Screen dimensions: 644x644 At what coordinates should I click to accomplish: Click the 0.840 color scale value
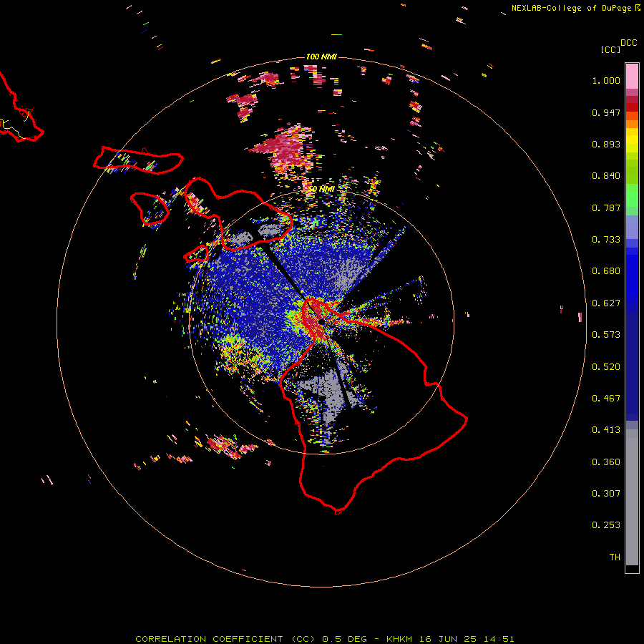[x=606, y=176]
